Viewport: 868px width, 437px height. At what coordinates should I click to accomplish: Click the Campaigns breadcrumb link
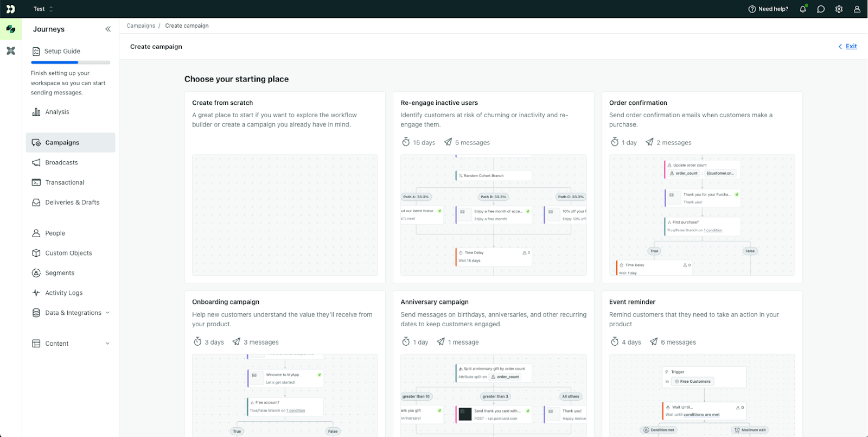coord(141,26)
